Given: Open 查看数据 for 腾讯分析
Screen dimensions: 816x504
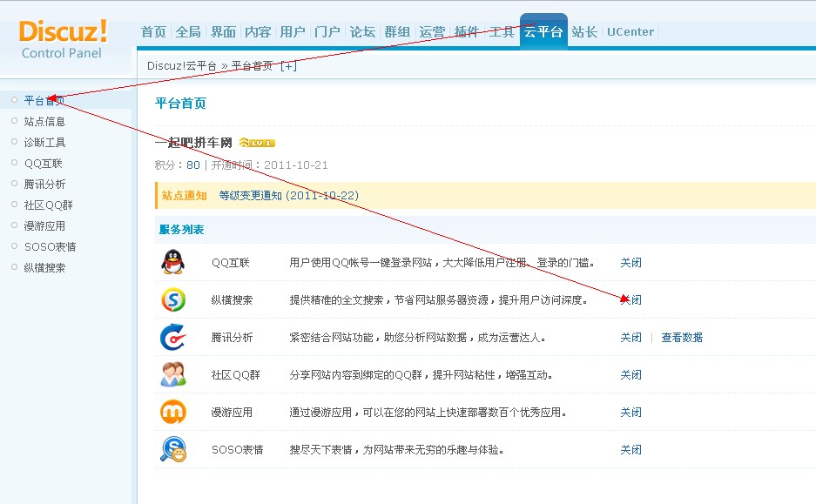Looking at the screenshot, I should pos(682,338).
